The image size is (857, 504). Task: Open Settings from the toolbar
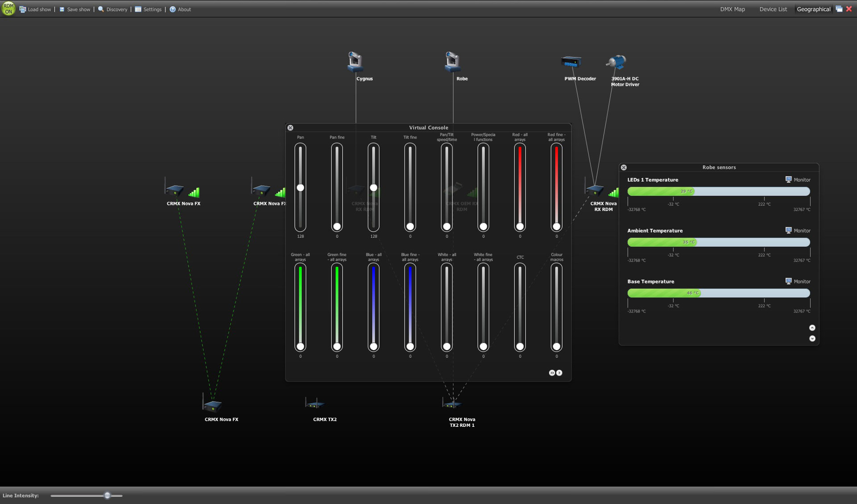pyautogui.click(x=148, y=9)
